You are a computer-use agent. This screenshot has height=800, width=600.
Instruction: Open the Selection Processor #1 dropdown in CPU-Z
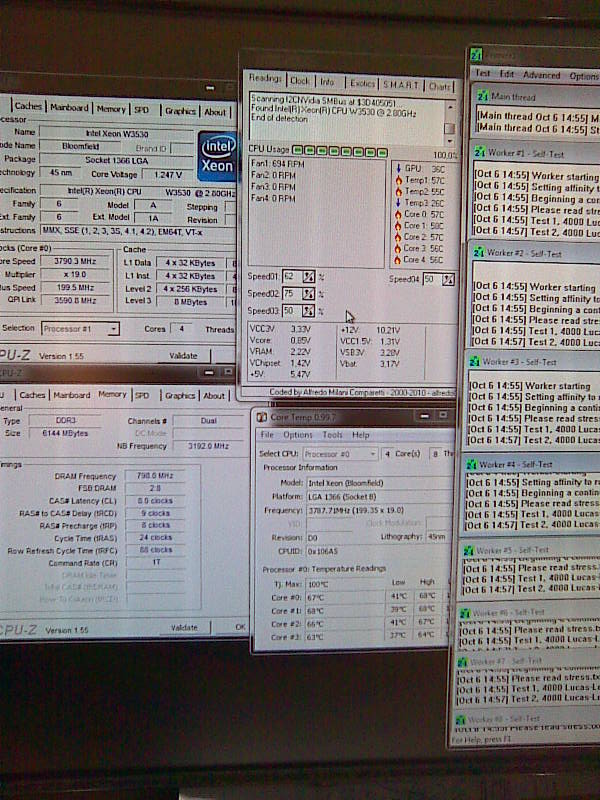[x=113, y=329]
